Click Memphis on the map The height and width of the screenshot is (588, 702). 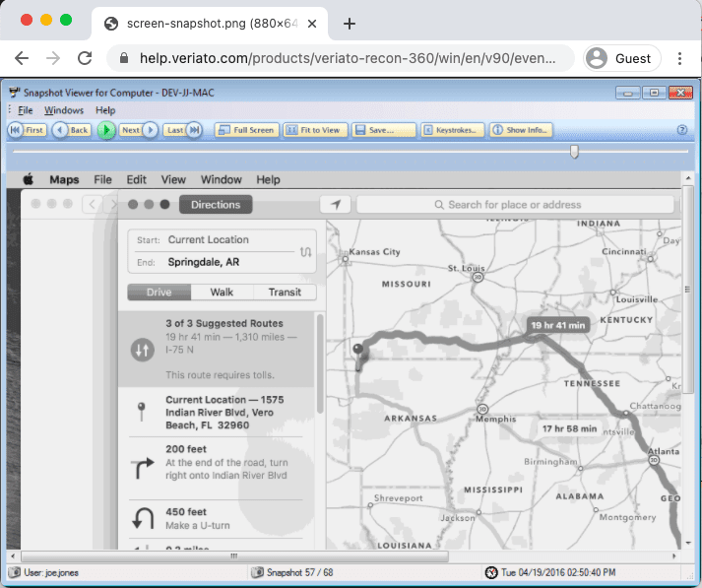(x=495, y=420)
